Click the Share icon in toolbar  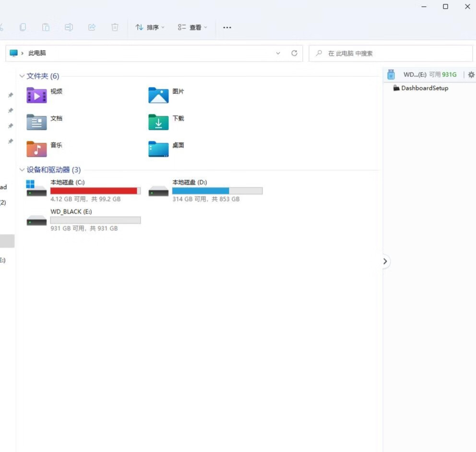click(x=92, y=27)
